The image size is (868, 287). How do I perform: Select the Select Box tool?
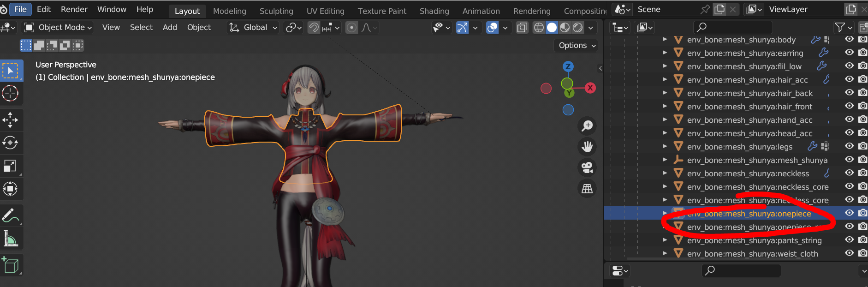coord(10,71)
